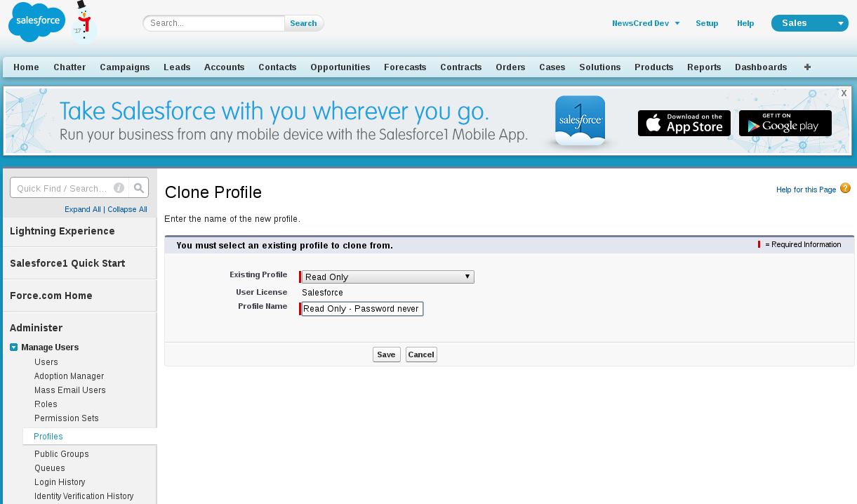Click the Salesforce1 app icon in banner

pyautogui.click(x=580, y=121)
